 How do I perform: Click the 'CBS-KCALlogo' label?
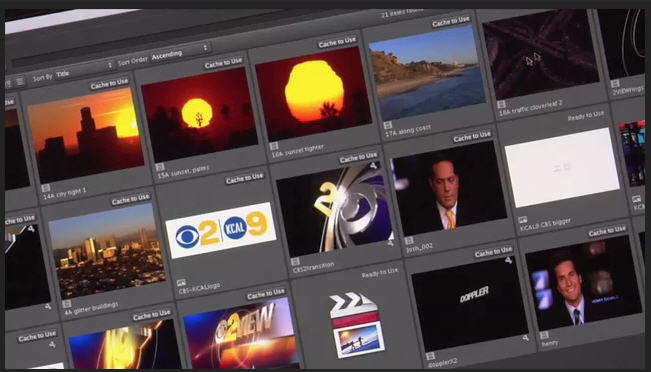pos(199,289)
